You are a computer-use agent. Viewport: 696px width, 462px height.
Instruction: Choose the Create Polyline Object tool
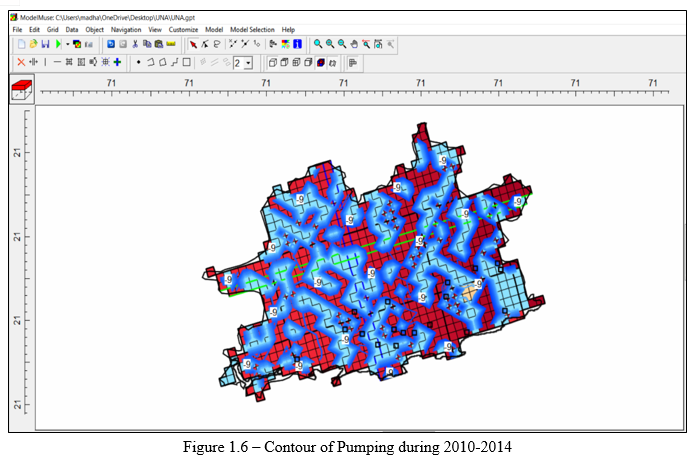click(150, 62)
